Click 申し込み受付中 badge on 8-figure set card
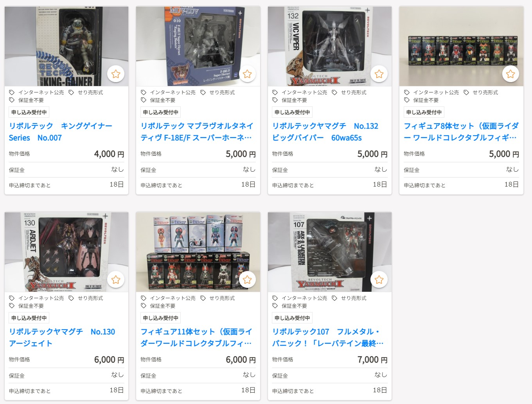Screen dimensions: 532x404 pyautogui.click(x=424, y=112)
